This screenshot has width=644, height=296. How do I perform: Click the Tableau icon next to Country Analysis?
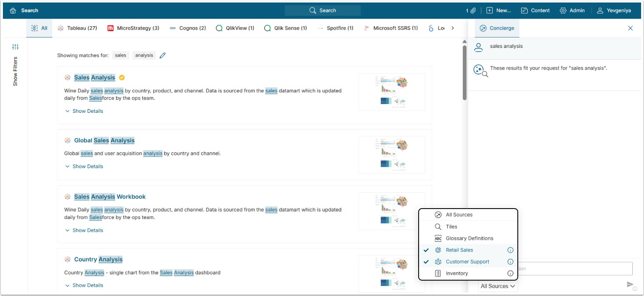click(x=67, y=259)
